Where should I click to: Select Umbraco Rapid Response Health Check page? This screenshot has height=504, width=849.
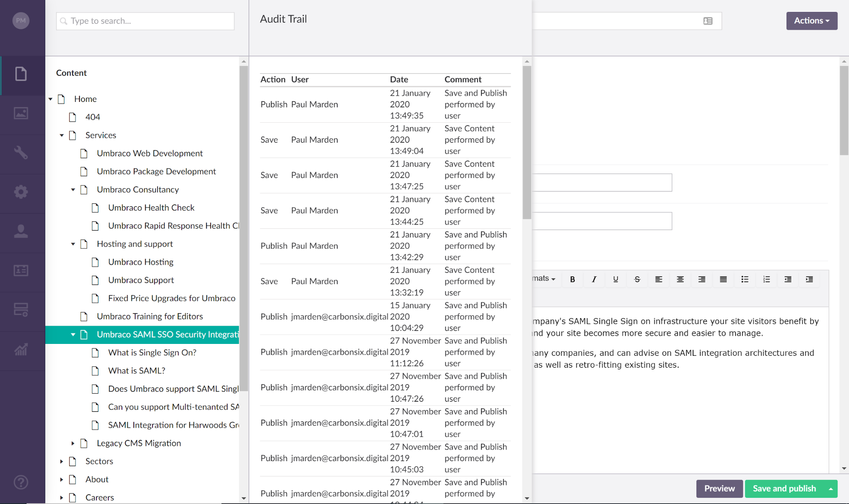pyautogui.click(x=173, y=226)
